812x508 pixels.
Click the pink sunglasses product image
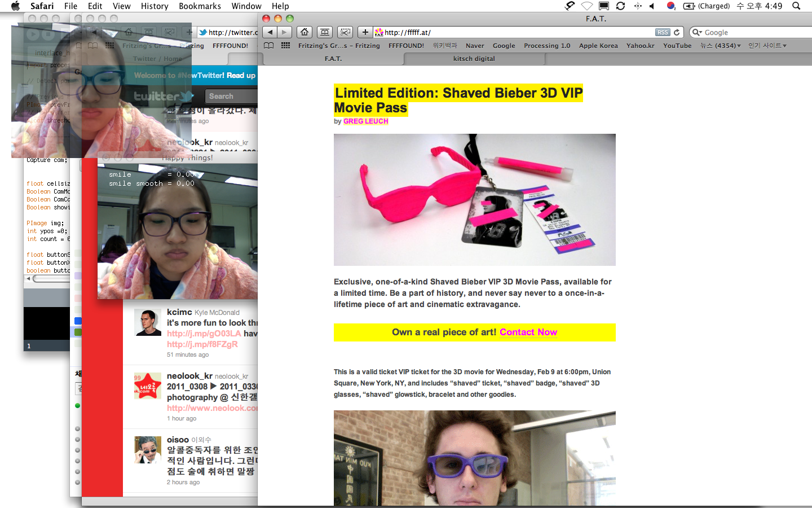[x=474, y=199]
